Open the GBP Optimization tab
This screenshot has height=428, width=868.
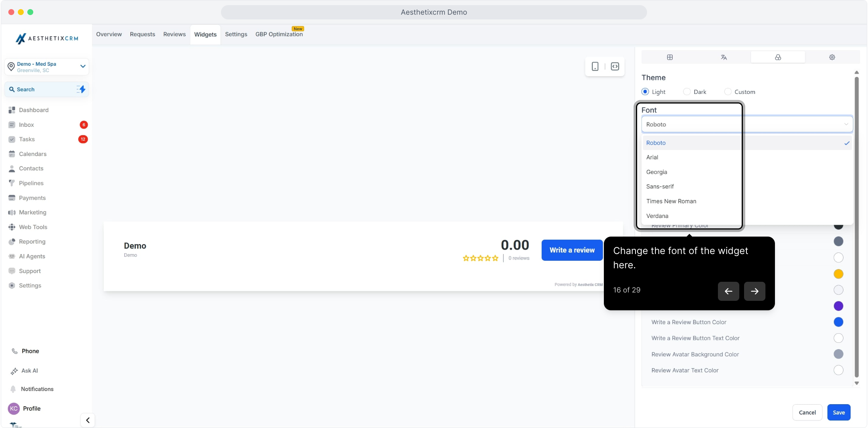[x=279, y=34]
